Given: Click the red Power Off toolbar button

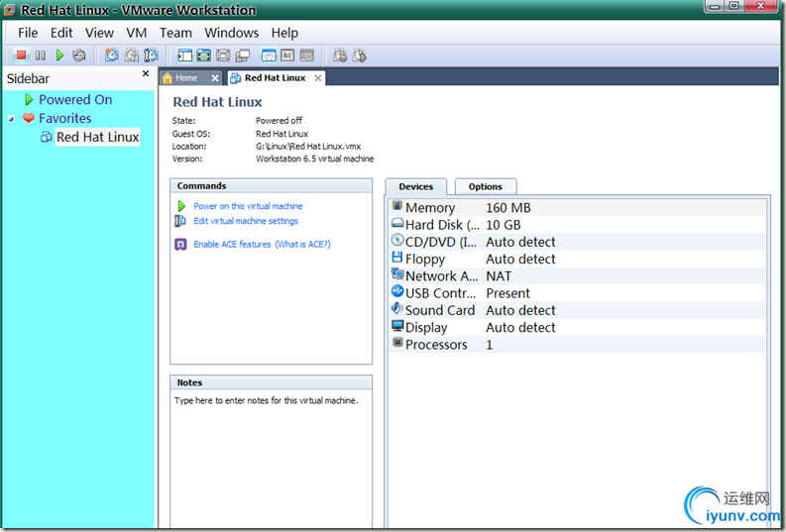Looking at the screenshot, I should point(21,55).
